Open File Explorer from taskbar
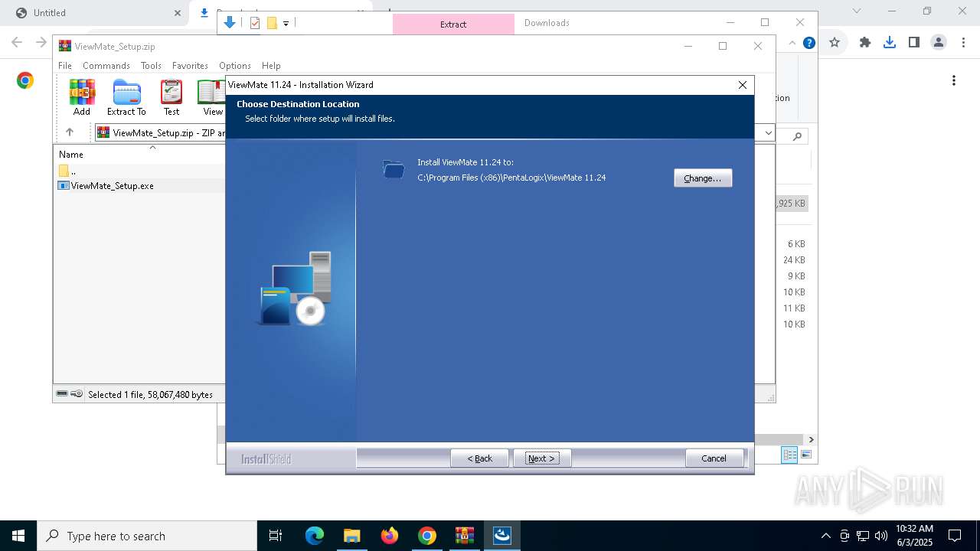The height and width of the screenshot is (551, 980). tap(352, 536)
